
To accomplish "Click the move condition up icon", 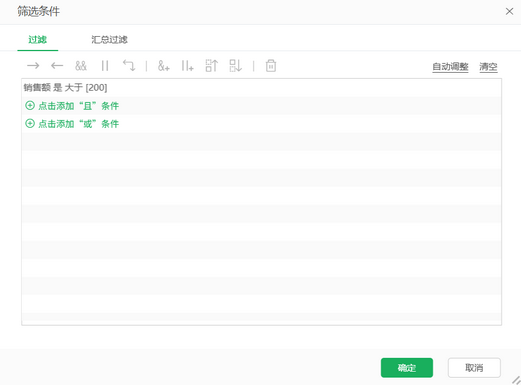I will [x=212, y=66].
